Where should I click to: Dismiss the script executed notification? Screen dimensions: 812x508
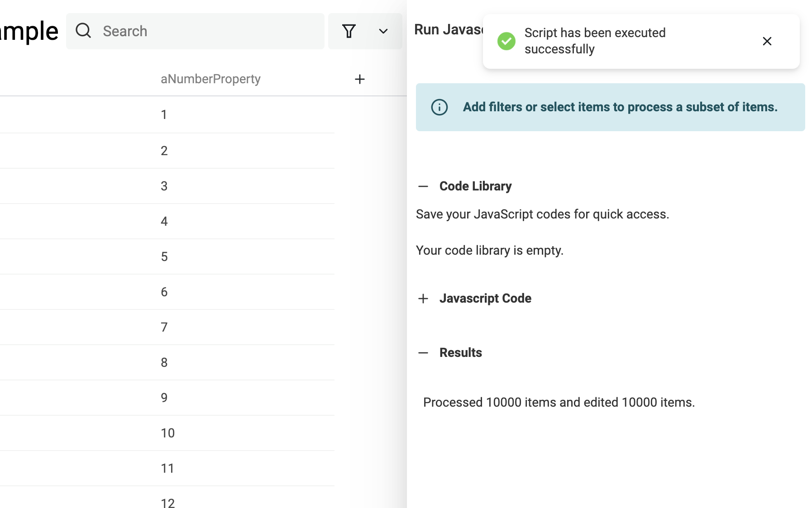(x=767, y=41)
